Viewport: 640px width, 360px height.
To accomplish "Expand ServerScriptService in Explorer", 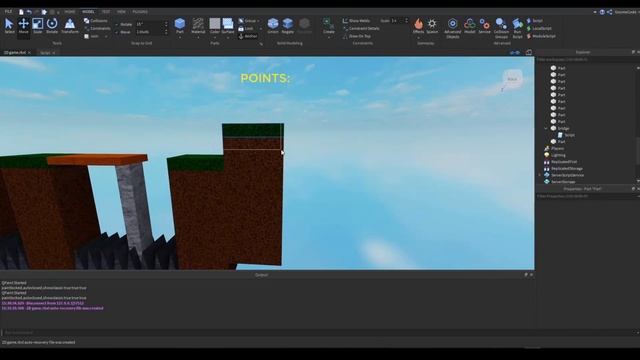I will 540,175.
